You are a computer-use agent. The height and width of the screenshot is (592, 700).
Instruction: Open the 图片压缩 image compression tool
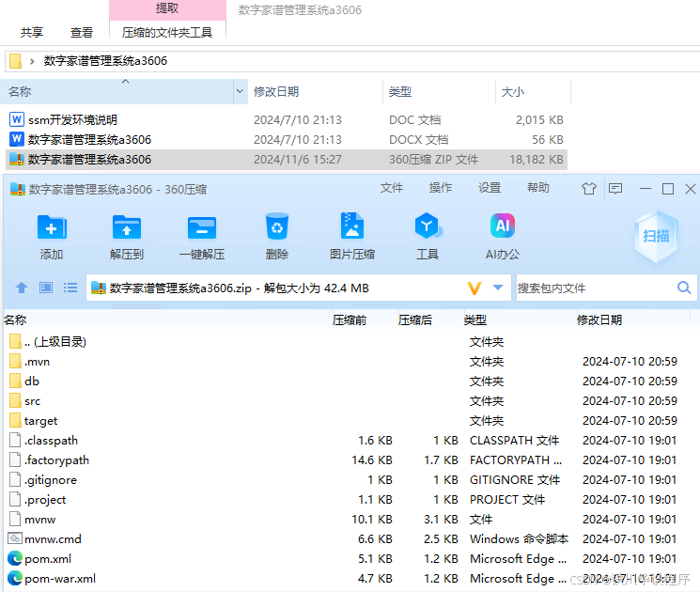352,226
